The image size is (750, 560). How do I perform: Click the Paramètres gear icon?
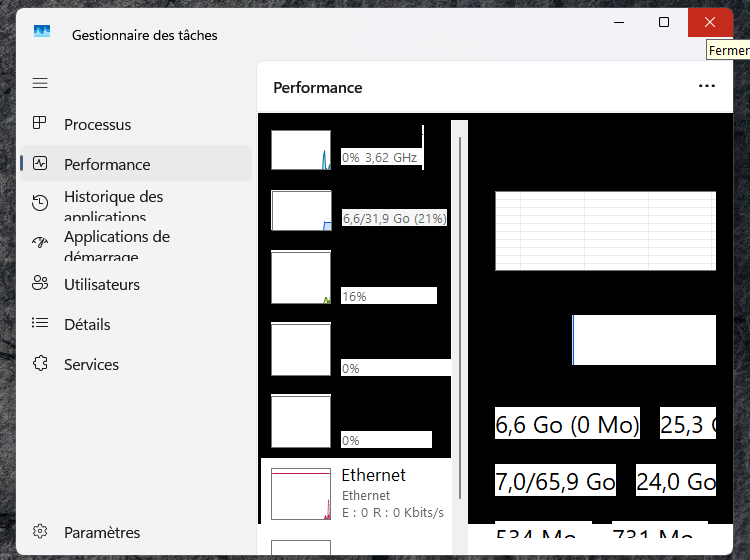(x=40, y=531)
